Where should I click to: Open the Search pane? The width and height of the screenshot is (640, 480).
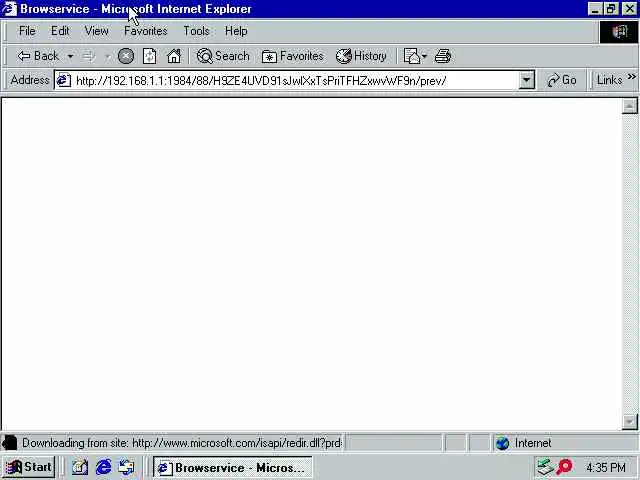pyautogui.click(x=223, y=56)
